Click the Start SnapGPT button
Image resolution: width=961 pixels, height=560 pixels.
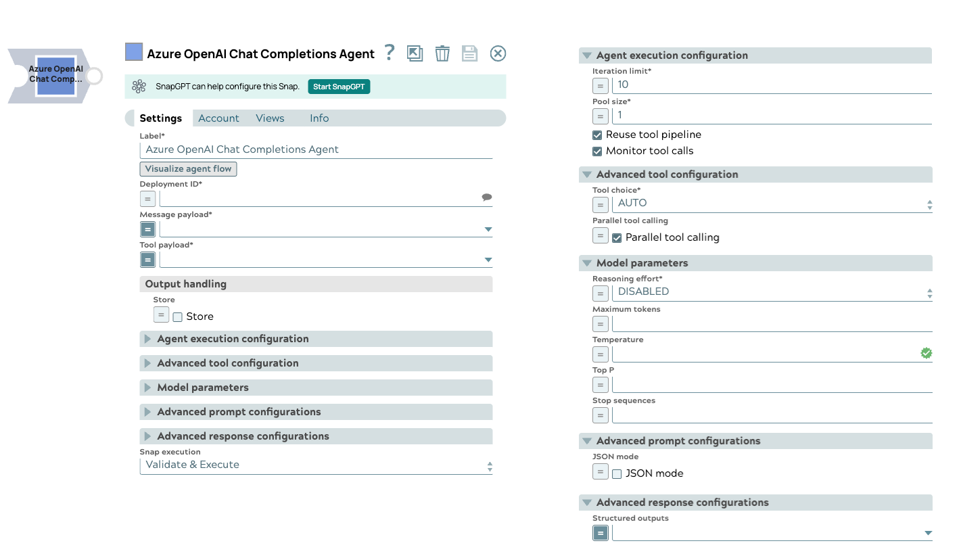point(338,87)
